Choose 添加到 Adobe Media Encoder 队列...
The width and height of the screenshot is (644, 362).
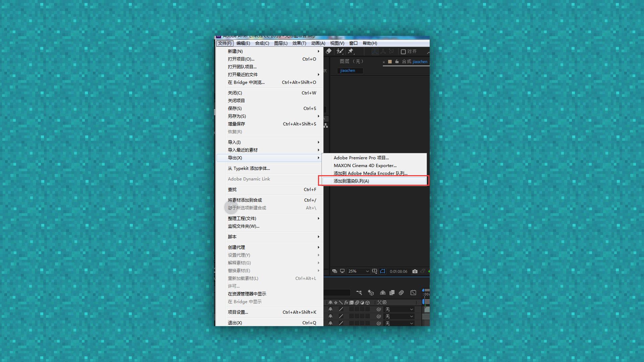(x=374, y=173)
